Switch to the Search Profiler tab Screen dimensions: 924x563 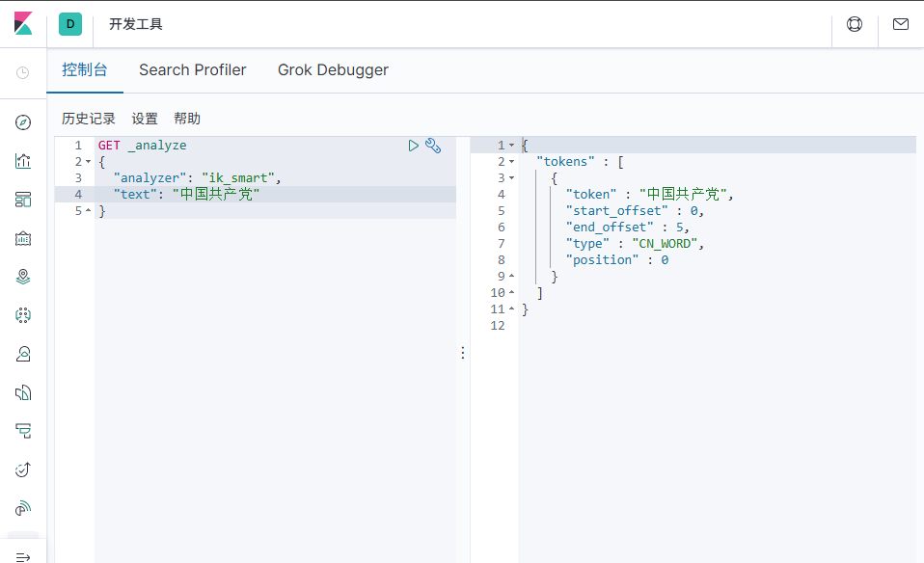coord(192,70)
